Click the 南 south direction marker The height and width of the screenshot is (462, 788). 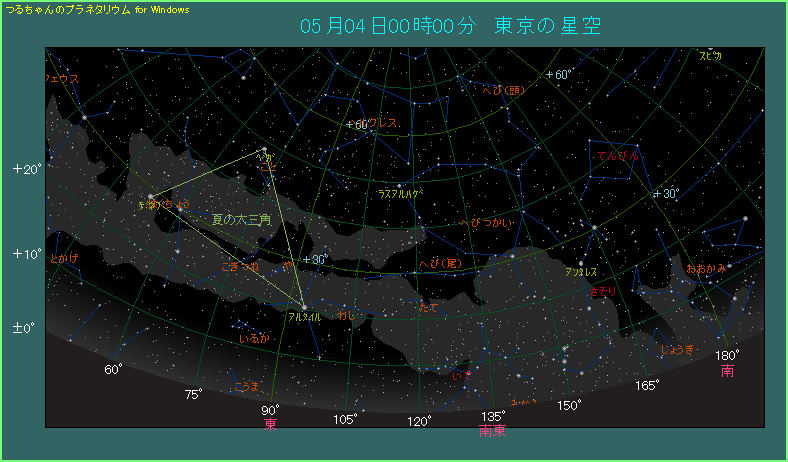click(727, 371)
